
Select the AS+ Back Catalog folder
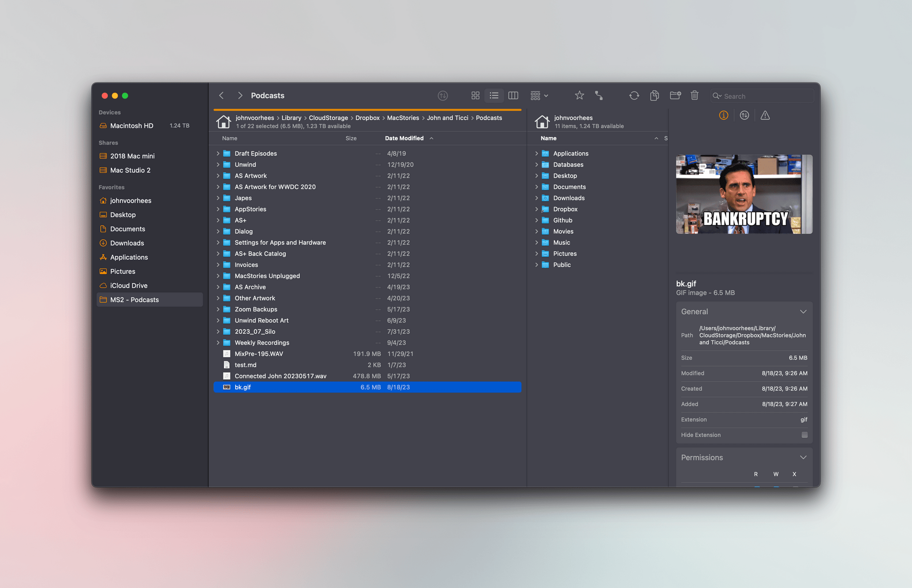point(367,254)
